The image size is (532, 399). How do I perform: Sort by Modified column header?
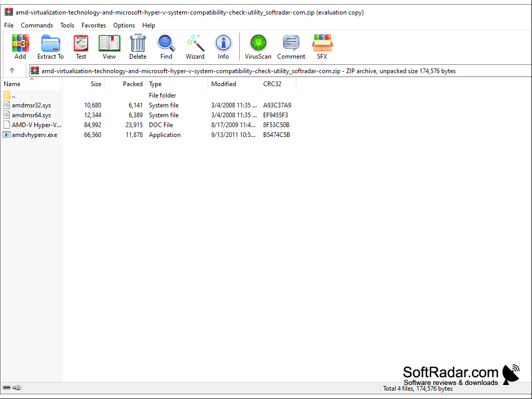click(x=234, y=84)
